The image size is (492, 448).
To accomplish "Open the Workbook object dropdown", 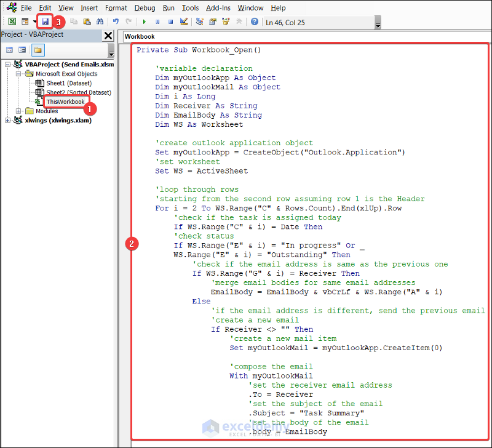I will pyautogui.click(x=307, y=36).
